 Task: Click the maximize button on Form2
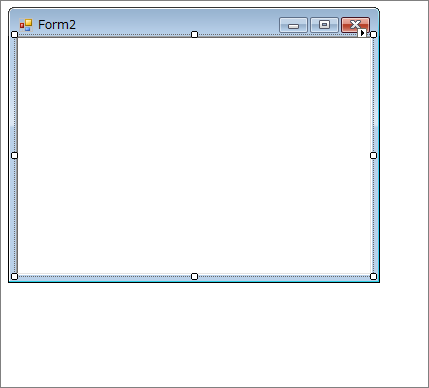click(x=324, y=25)
